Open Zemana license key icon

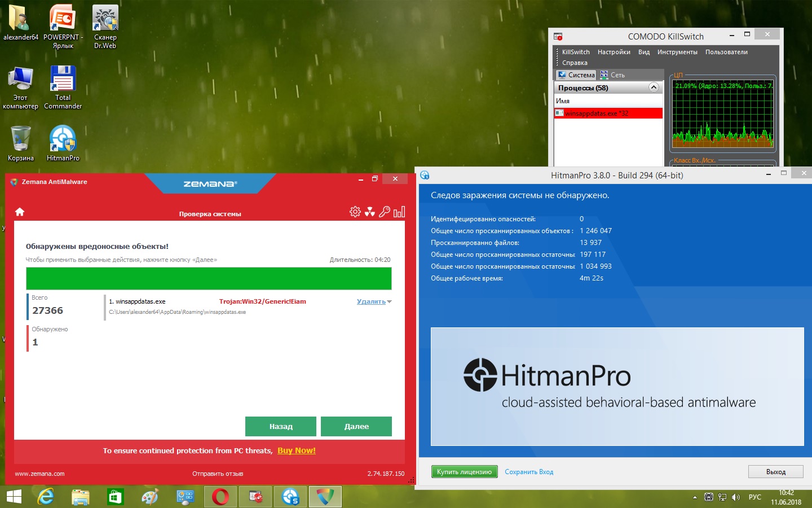click(x=385, y=212)
